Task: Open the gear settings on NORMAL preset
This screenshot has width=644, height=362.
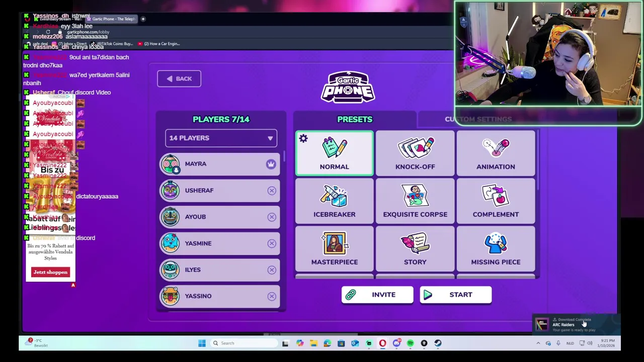Action: pos(303,139)
